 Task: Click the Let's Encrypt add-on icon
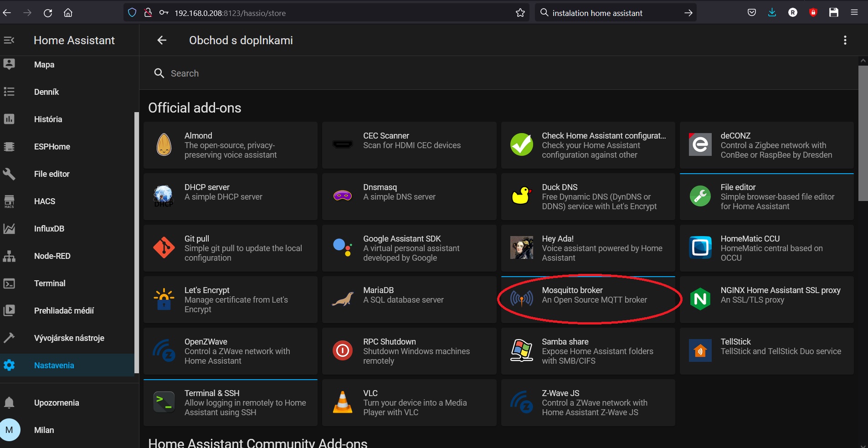point(164,299)
